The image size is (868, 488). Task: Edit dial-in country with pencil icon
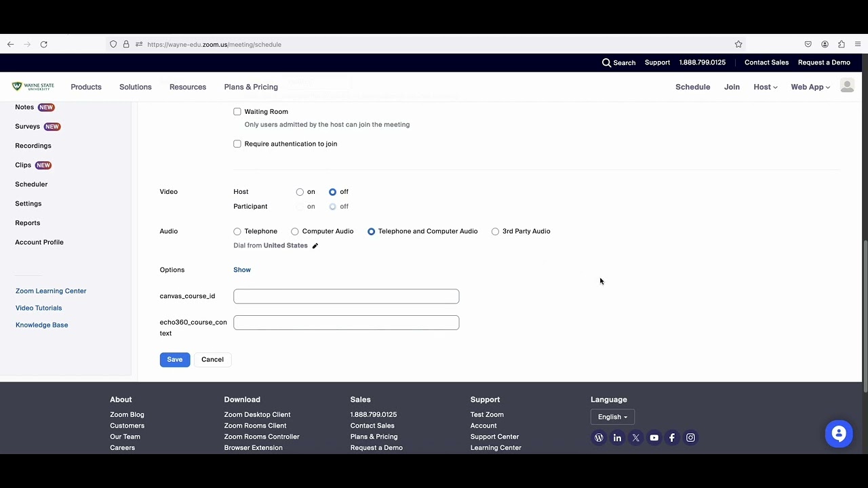(x=315, y=245)
